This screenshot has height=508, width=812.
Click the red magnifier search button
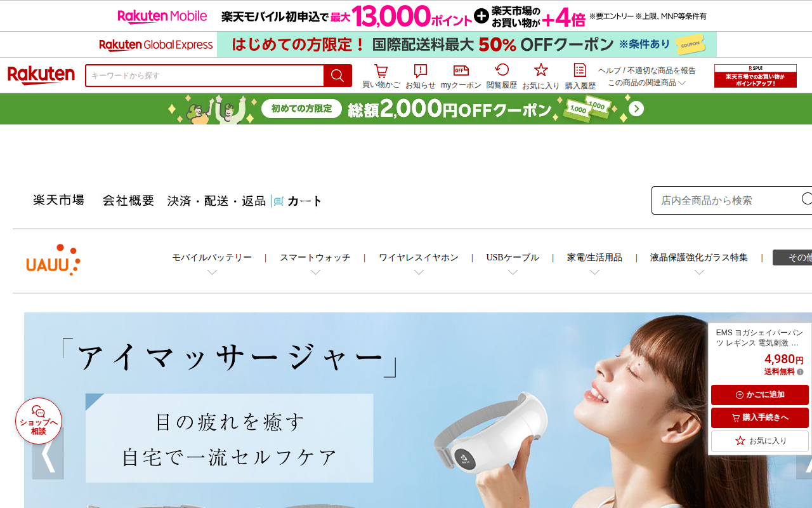click(x=337, y=76)
